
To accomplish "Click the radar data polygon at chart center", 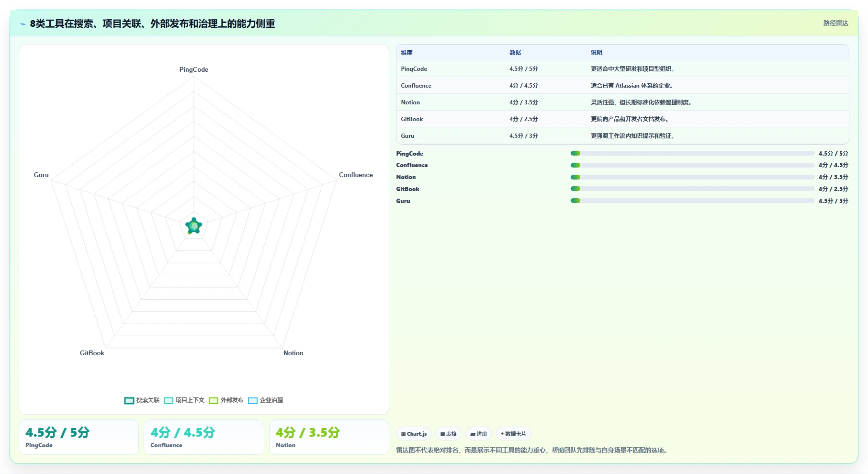I will [x=194, y=226].
